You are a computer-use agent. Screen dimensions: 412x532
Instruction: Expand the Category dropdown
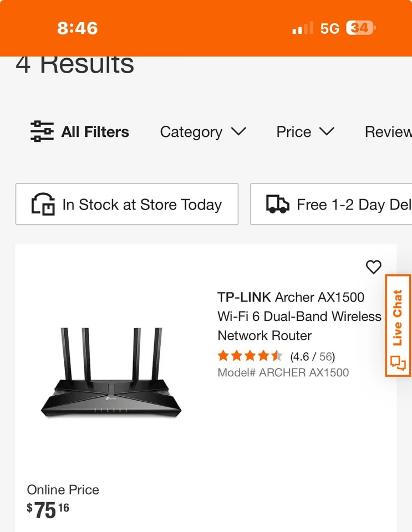pos(203,132)
